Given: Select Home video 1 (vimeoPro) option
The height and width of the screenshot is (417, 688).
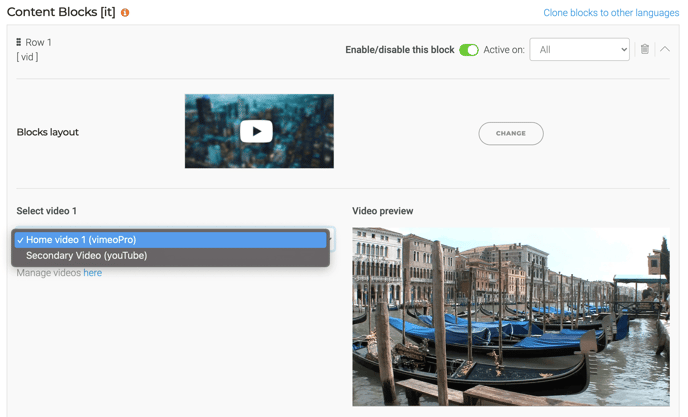Looking at the screenshot, I should 171,240.
